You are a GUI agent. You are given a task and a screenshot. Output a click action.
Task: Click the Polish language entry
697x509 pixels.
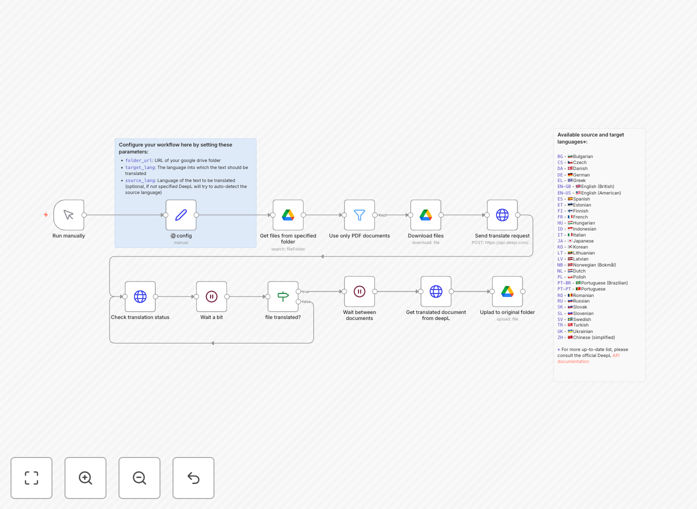572,277
